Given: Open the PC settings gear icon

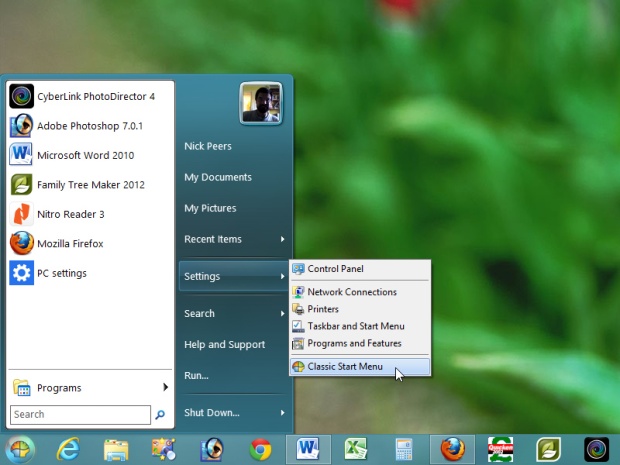Looking at the screenshot, I should 21,273.
